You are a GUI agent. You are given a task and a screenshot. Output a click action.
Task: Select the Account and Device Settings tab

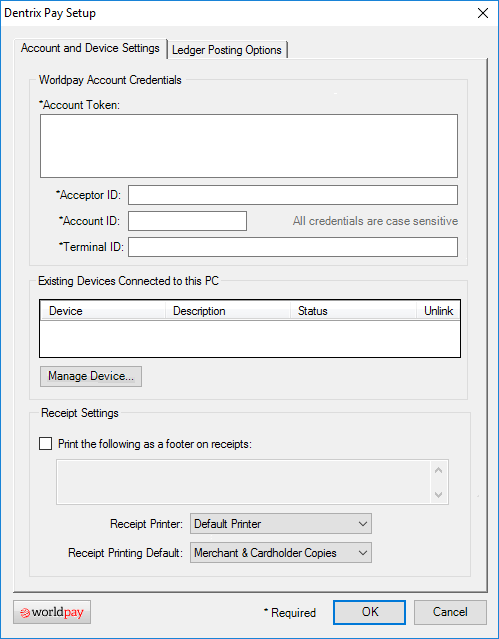coord(90,48)
